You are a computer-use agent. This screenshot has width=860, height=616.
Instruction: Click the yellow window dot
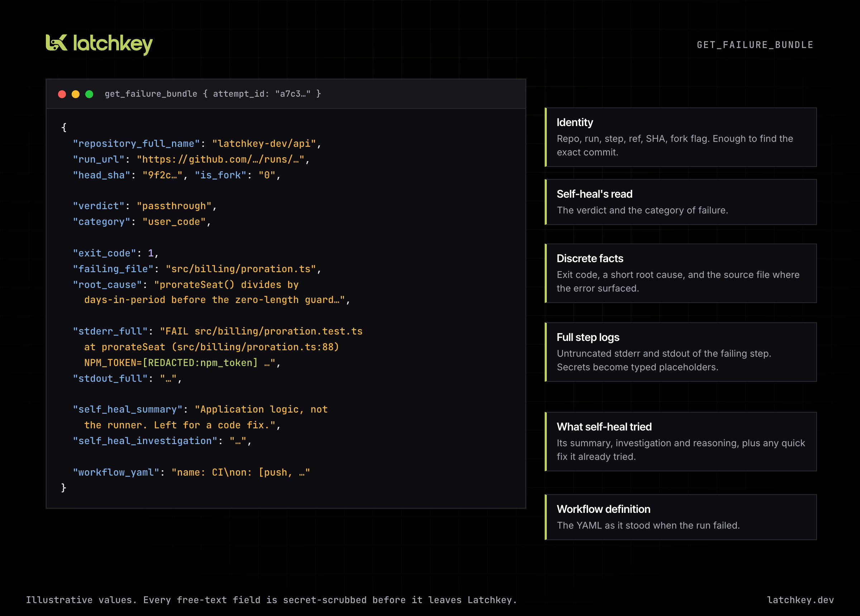click(76, 94)
